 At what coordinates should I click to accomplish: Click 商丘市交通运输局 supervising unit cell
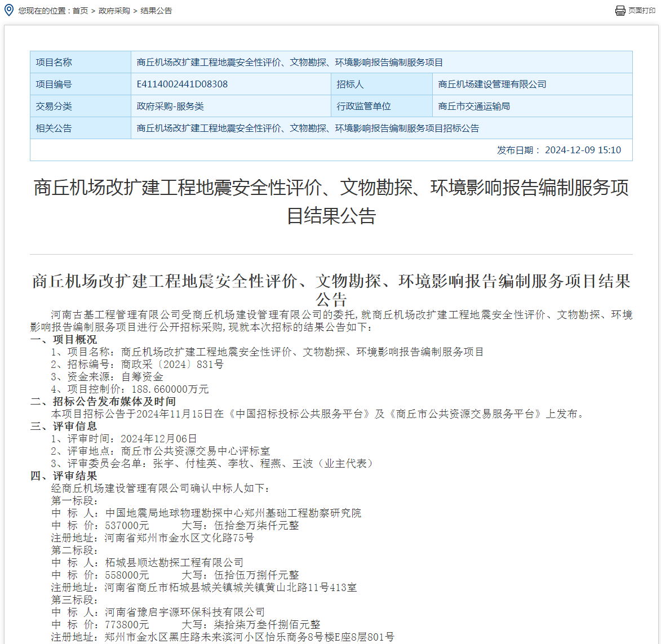(474, 106)
